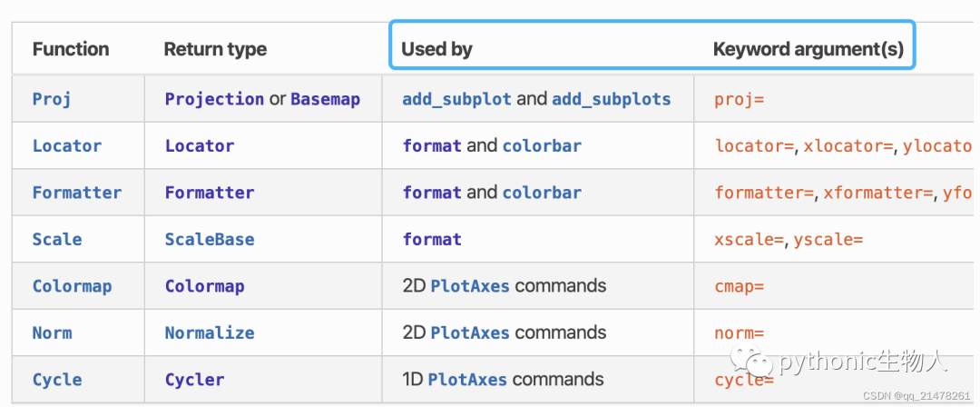
Task: Select the xlocator= keyword text
Action: point(848,146)
